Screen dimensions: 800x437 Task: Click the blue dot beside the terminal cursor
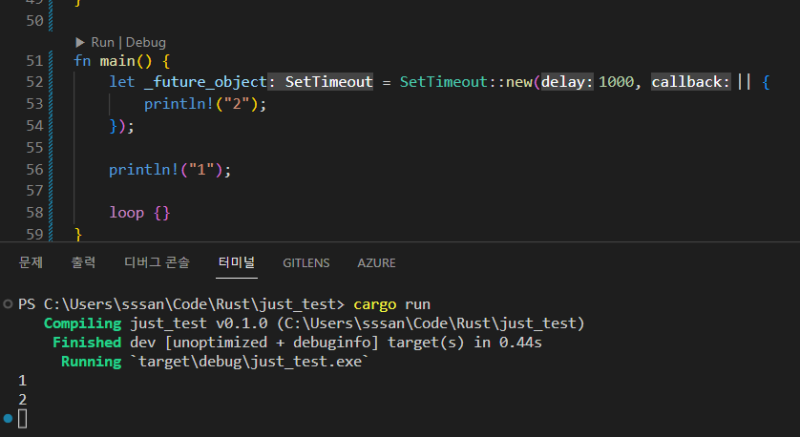(x=8, y=418)
